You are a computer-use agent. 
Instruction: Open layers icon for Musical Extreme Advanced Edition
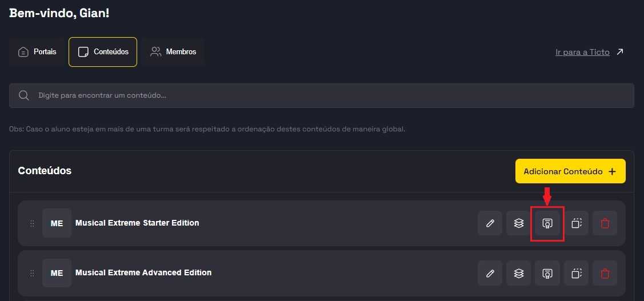click(x=518, y=273)
